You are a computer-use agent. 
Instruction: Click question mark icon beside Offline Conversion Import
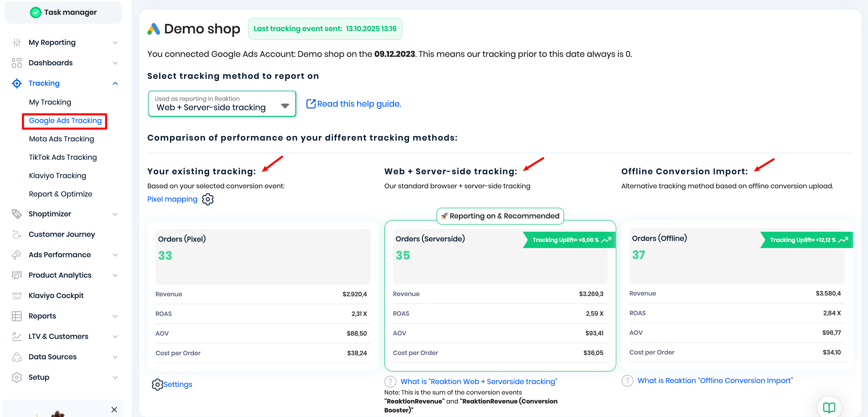tap(627, 381)
